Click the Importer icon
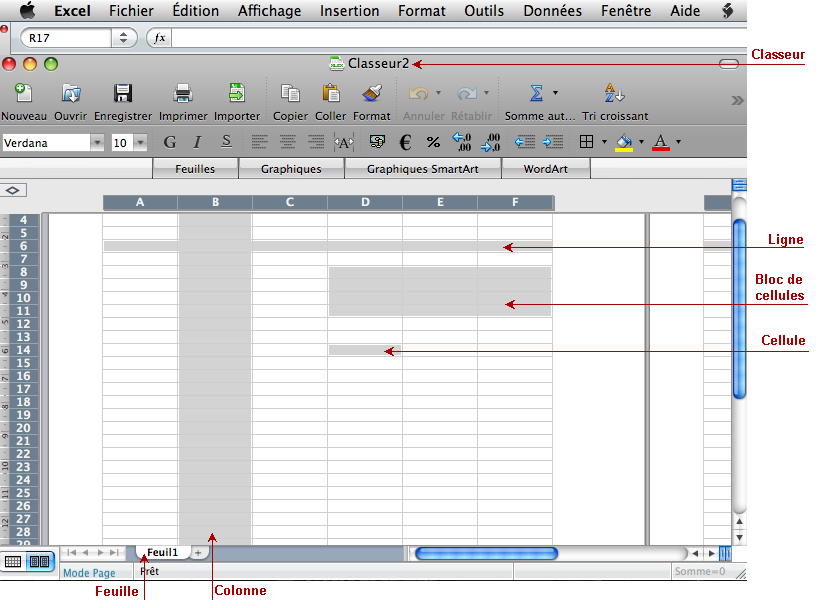Screen dimensions: 825x608 pyautogui.click(x=237, y=94)
